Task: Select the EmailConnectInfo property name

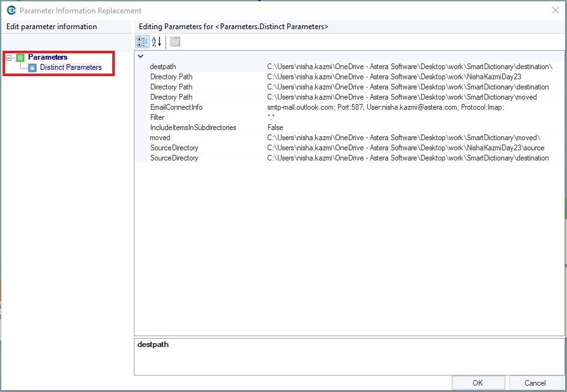Action: coord(176,107)
